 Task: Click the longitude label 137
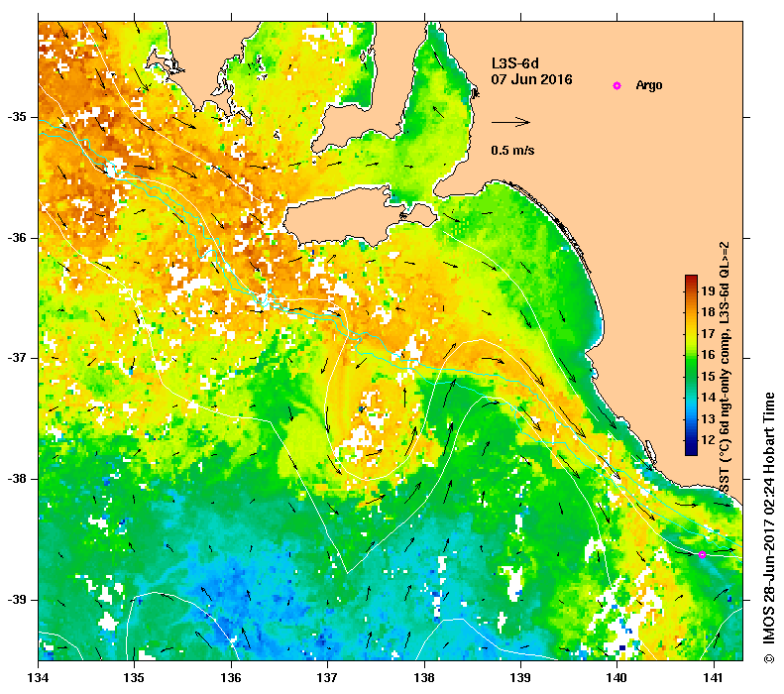(x=327, y=678)
